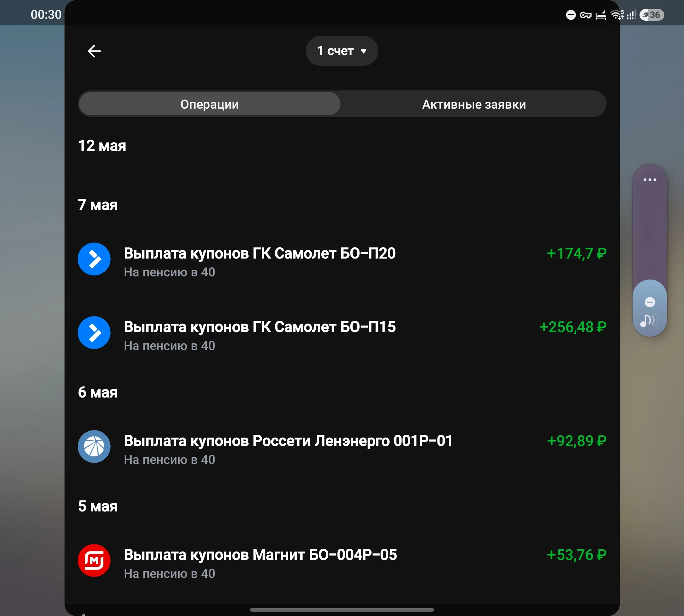Tap the status bar do-not-disturb icon
Image resolution: width=684 pixels, height=616 pixels.
(571, 15)
